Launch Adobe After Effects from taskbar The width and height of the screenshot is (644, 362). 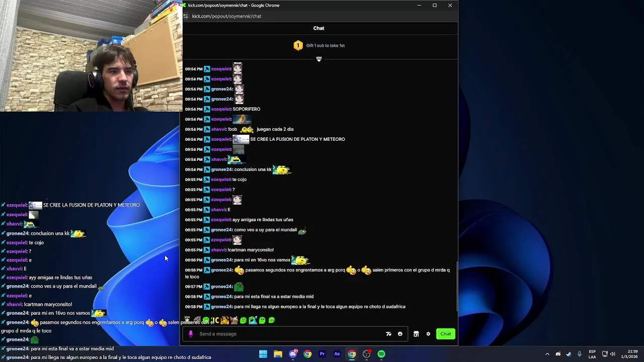[337, 354]
